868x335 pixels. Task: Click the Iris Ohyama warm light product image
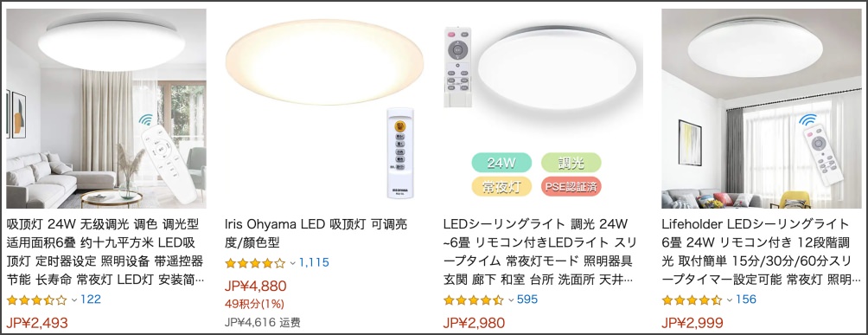coord(324,109)
